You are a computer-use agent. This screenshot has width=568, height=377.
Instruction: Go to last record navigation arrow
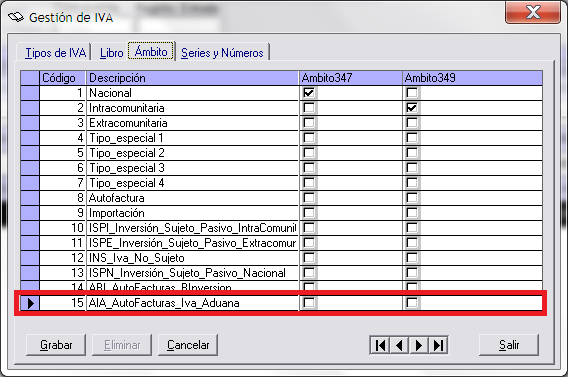(438, 345)
